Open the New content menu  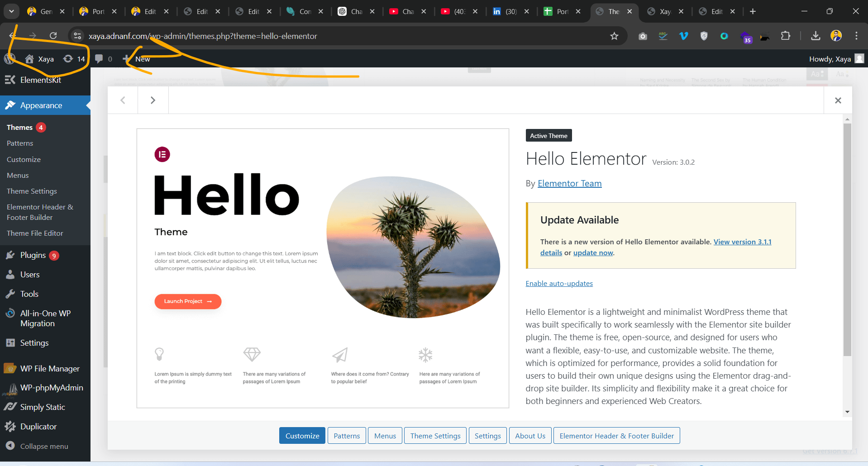[x=136, y=59]
